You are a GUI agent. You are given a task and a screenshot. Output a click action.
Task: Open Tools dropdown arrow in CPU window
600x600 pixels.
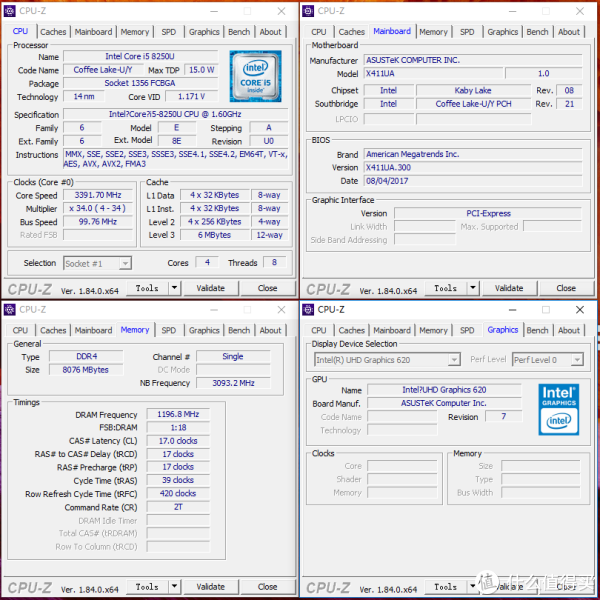point(174,288)
